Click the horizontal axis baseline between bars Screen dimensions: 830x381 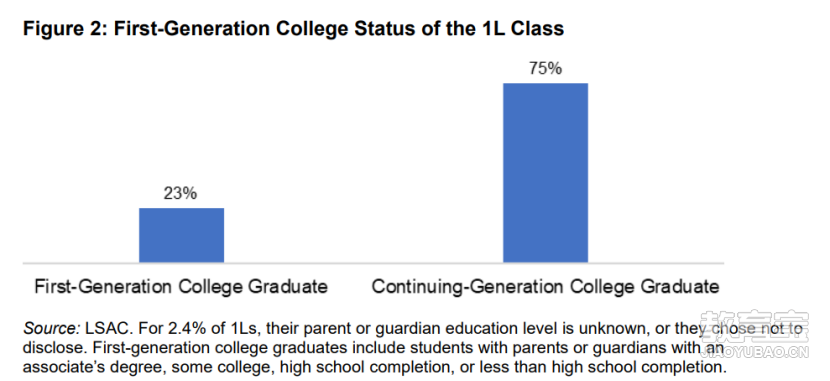(363, 262)
